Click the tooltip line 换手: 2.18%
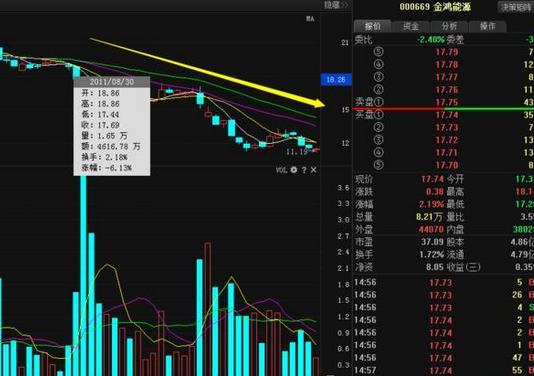Image resolution: width=534 pixels, height=376 pixels. [104, 157]
